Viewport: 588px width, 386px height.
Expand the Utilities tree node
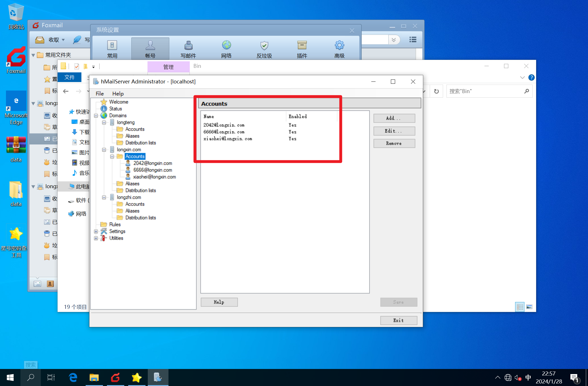point(96,238)
